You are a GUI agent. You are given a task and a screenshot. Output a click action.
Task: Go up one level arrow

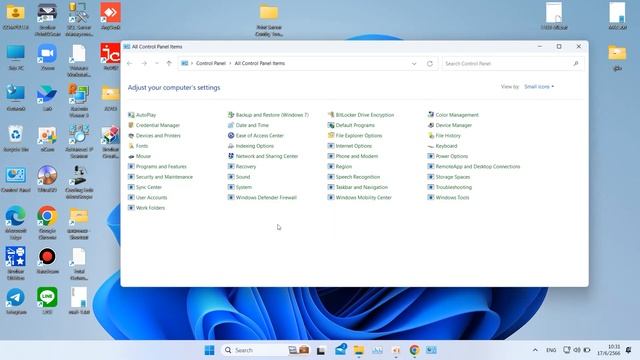coord(169,64)
